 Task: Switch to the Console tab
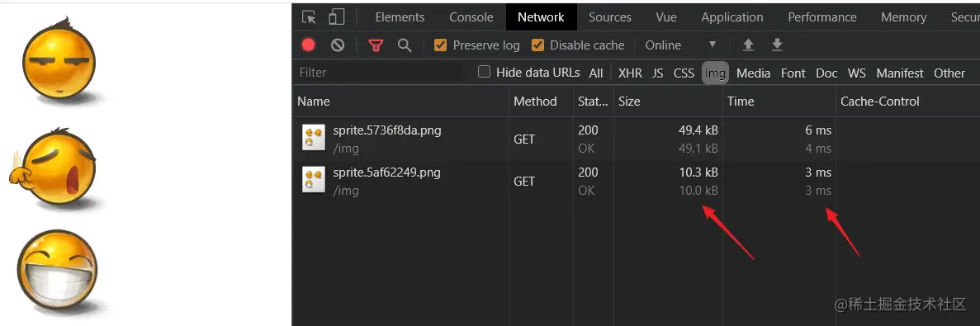(471, 17)
